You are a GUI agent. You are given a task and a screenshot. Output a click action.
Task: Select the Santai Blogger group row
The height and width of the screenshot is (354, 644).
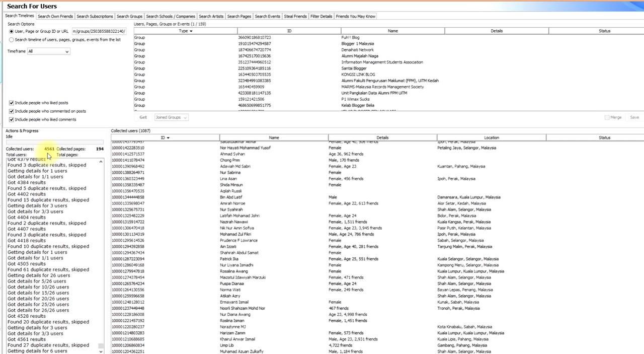(x=388, y=68)
